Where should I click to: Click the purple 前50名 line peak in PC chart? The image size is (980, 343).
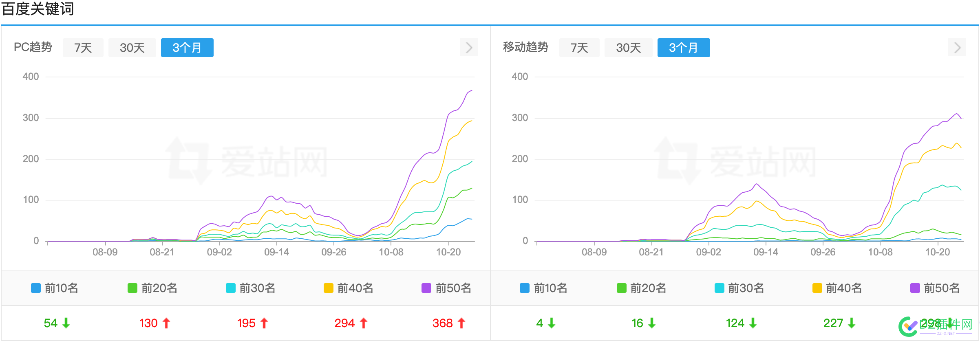tap(471, 90)
